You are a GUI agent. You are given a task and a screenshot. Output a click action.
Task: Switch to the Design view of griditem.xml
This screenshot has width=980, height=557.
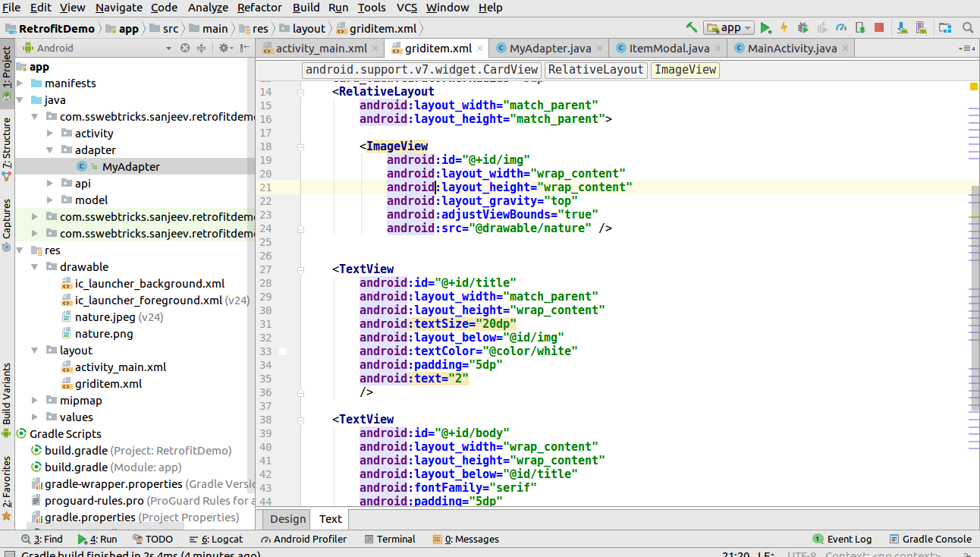(x=286, y=519)
